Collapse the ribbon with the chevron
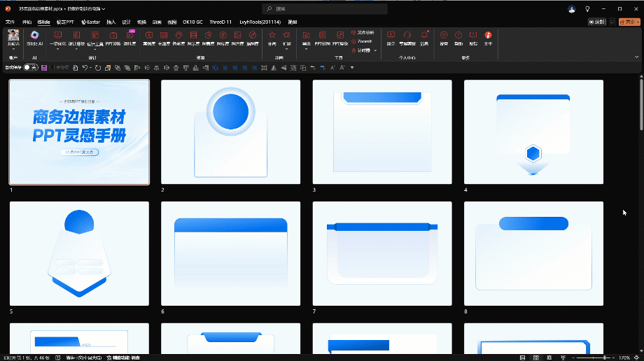 click(x=636, y=57)
